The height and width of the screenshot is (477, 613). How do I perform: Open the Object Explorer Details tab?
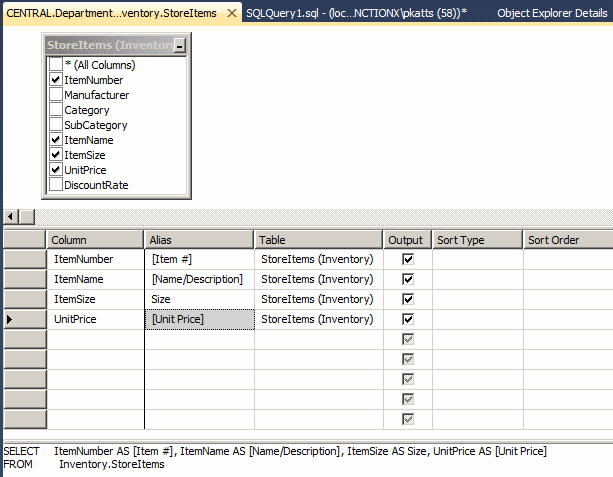552,13
